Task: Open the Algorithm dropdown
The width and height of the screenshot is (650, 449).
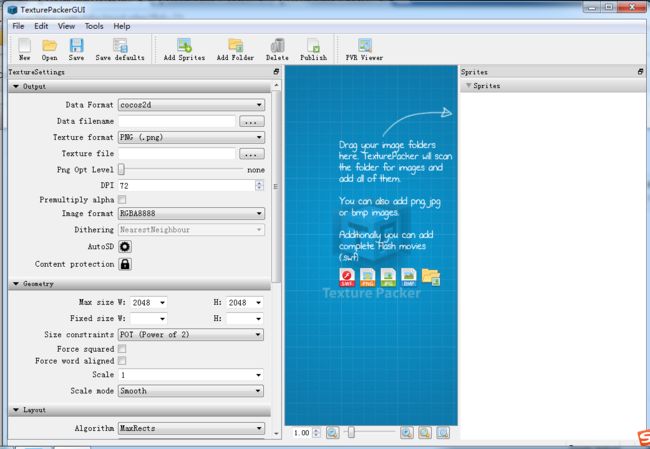Action: [191, 428]
